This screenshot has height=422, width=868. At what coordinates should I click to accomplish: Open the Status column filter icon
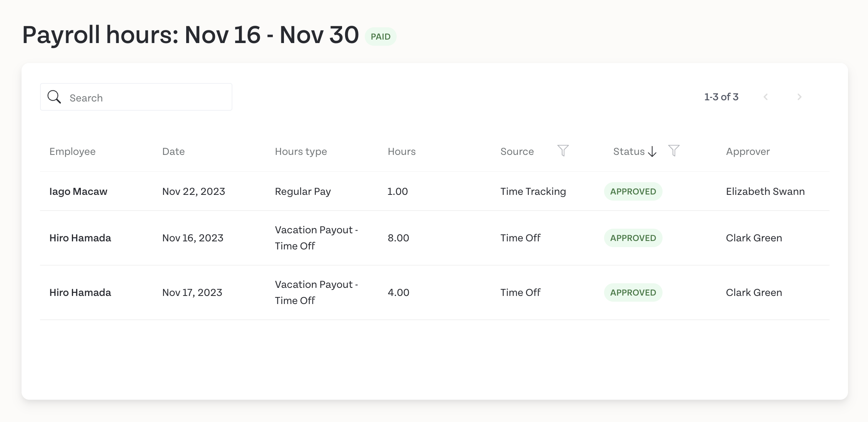(674, 151)
